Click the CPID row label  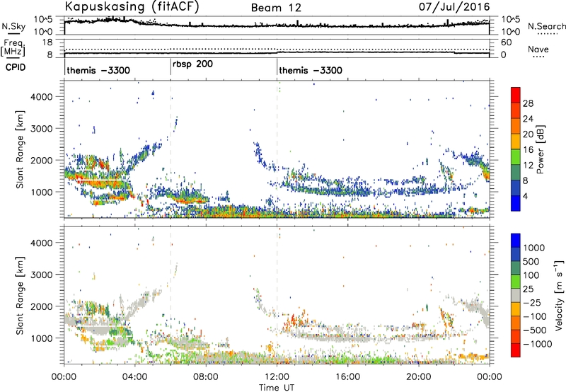(x=16, y=67)
